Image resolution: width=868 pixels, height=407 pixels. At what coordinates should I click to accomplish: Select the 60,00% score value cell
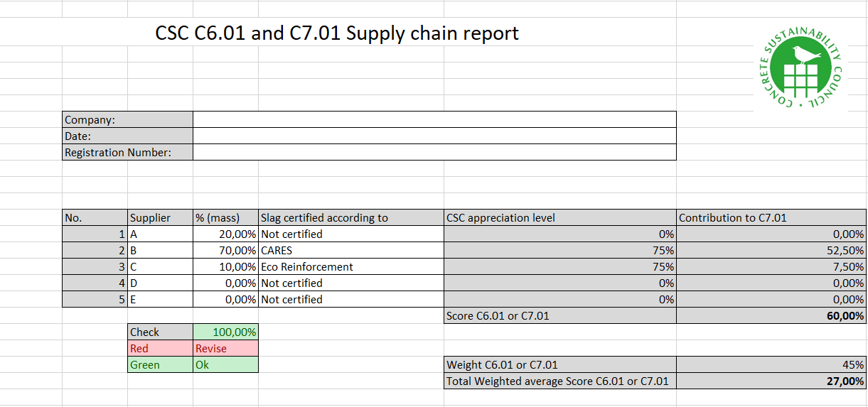coord(771,316)
